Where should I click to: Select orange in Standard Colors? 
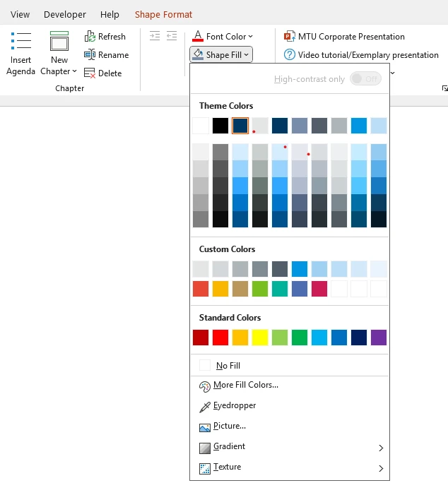click(x=240, y=338)
